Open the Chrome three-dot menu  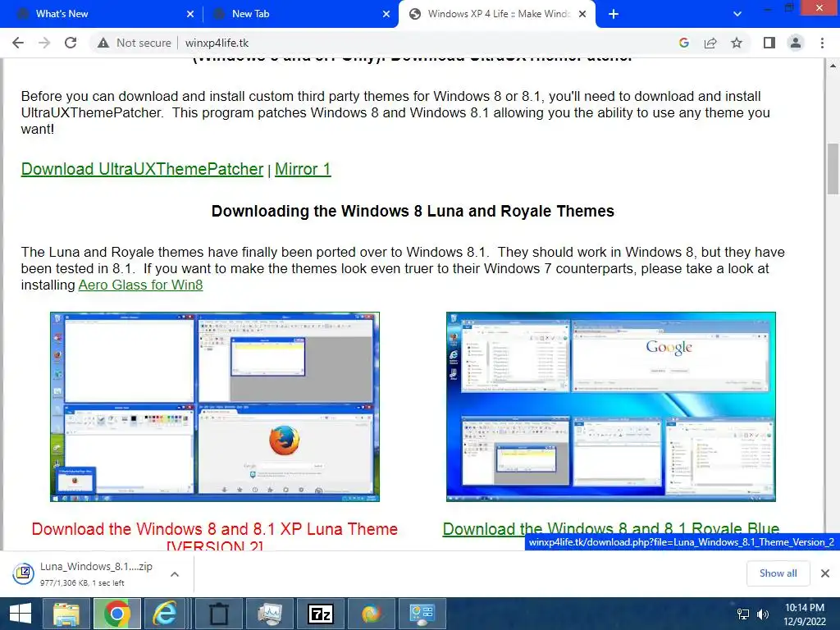[x=822, y=43]
